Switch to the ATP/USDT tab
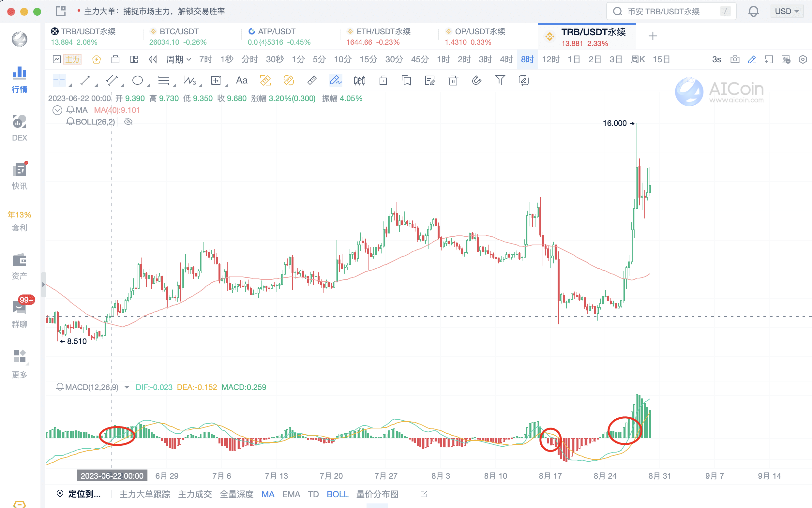812x508 pixels. click(290, 36)
